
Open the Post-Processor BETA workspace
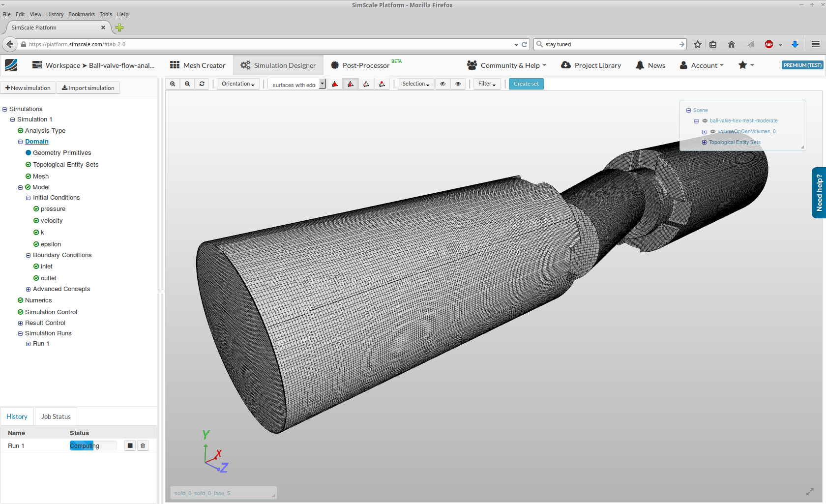pyautogui.click(x=365, y=65)
